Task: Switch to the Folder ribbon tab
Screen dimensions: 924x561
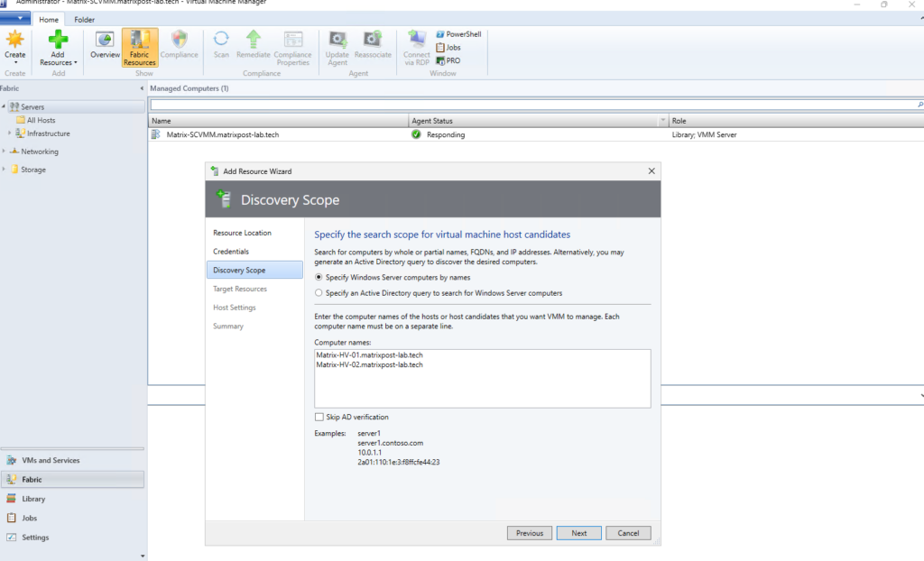Action: click(84, 20)
